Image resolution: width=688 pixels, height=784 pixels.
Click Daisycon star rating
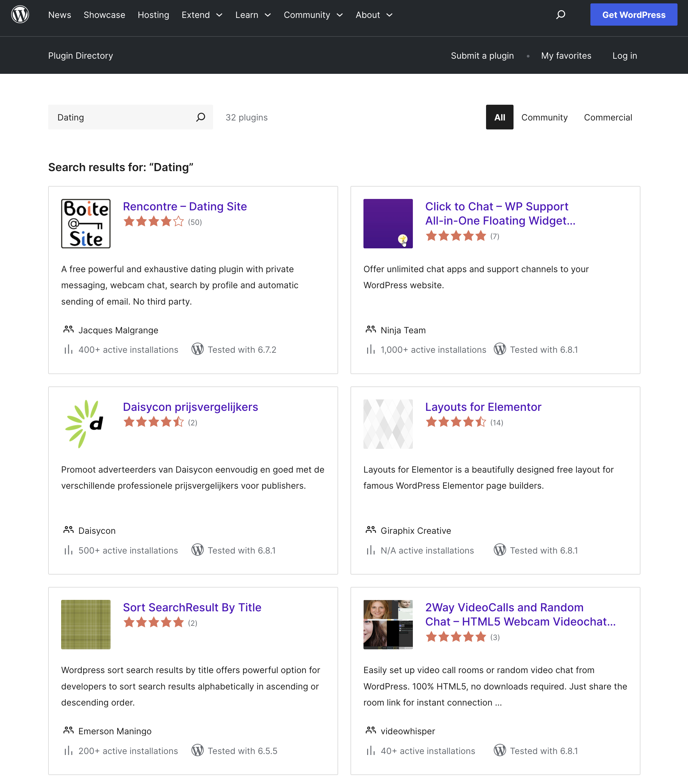(x=154, y=422)
